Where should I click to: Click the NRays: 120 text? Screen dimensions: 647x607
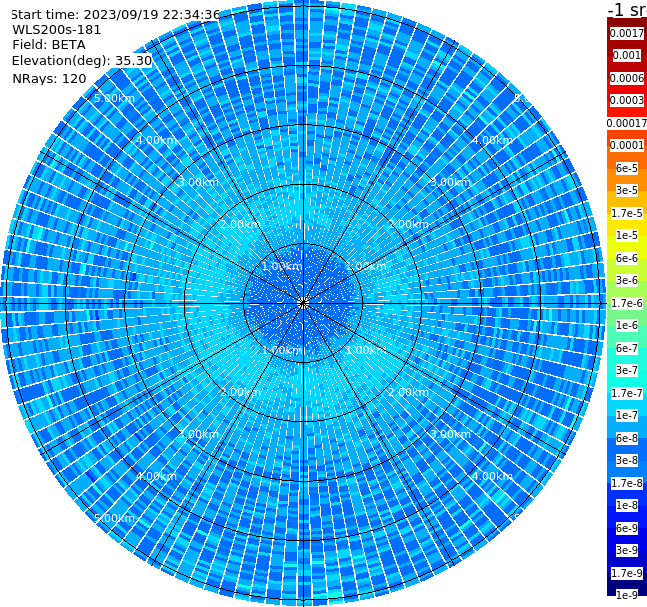click(50, 78)
